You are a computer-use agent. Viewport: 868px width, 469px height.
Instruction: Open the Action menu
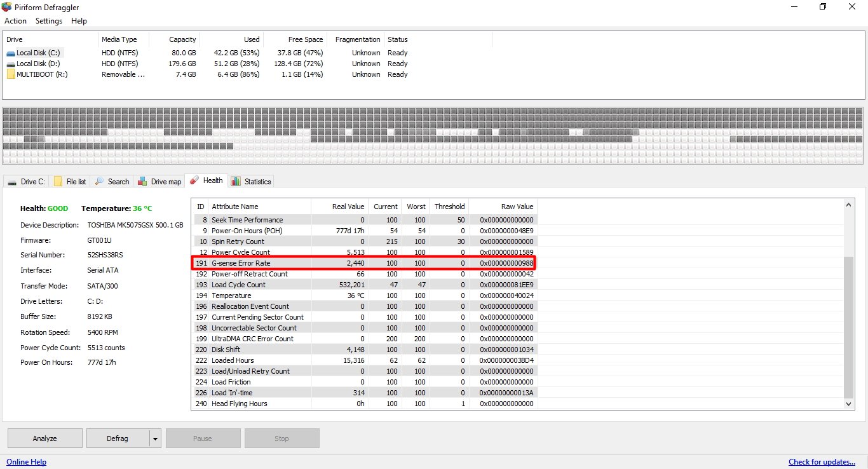pyautogui.click(x=15, y=21)
